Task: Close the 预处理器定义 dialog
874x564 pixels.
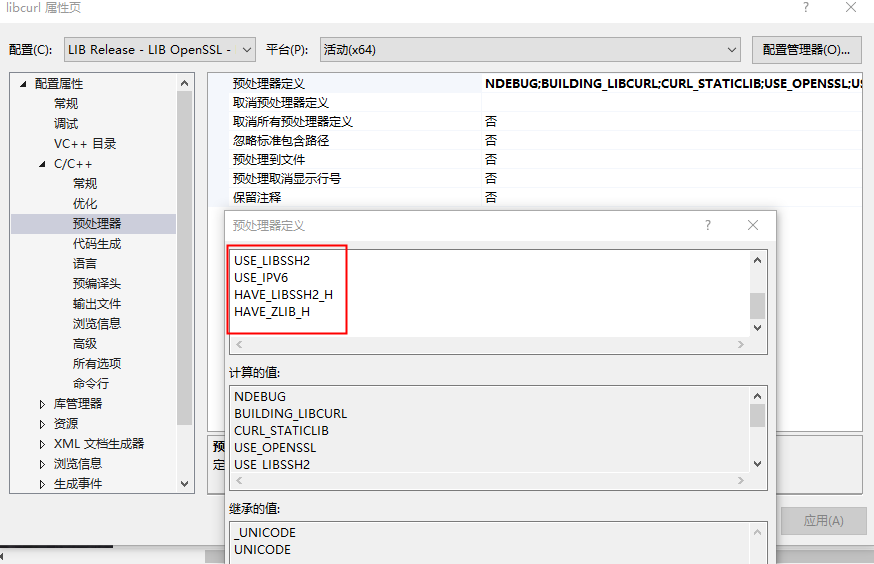Action: click(x=752, y=225)
